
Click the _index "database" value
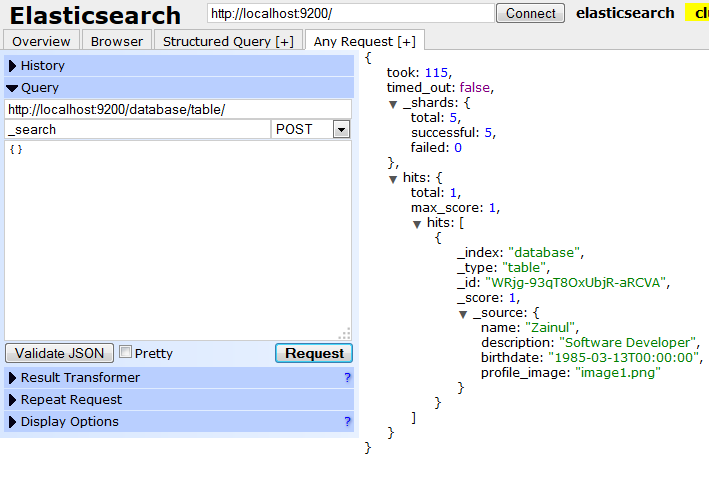coord(544,252)
